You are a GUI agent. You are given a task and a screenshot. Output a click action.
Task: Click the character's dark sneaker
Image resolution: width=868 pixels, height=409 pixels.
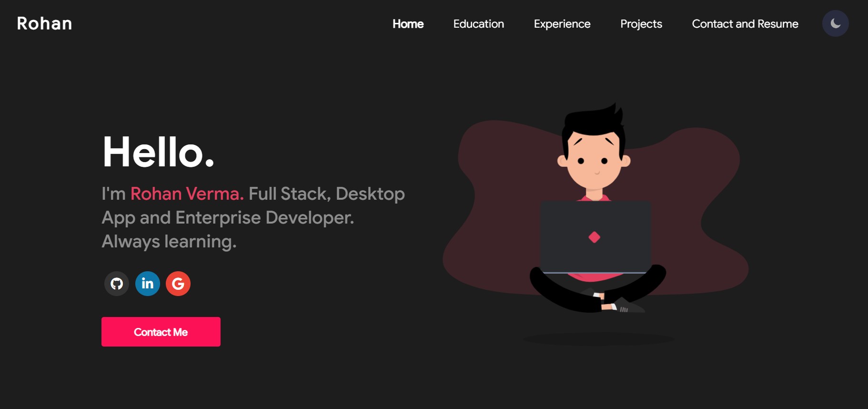click(x=629, y=307)
